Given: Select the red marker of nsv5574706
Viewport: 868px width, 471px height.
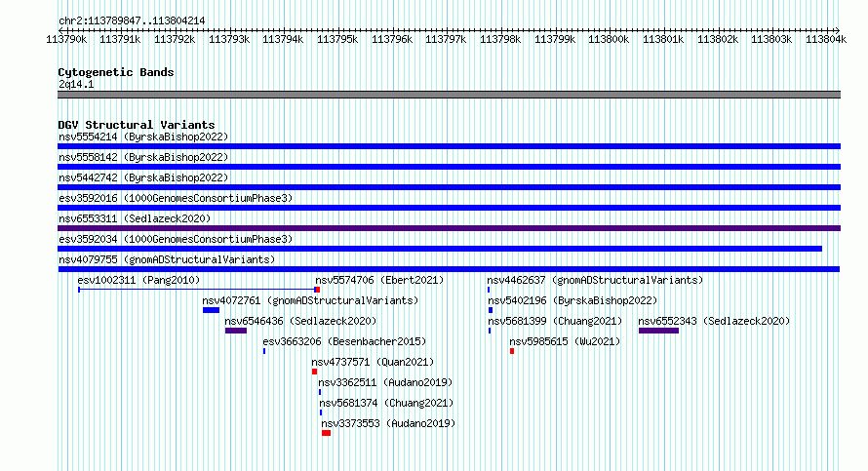Looking at the screenshot, I should (x=317, y=290).
